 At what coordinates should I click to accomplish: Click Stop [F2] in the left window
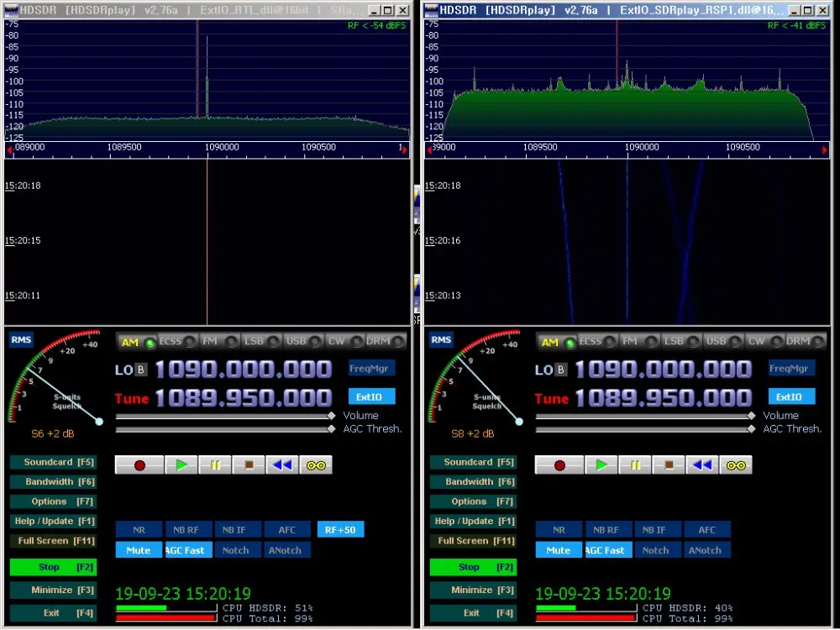[53, 567]
